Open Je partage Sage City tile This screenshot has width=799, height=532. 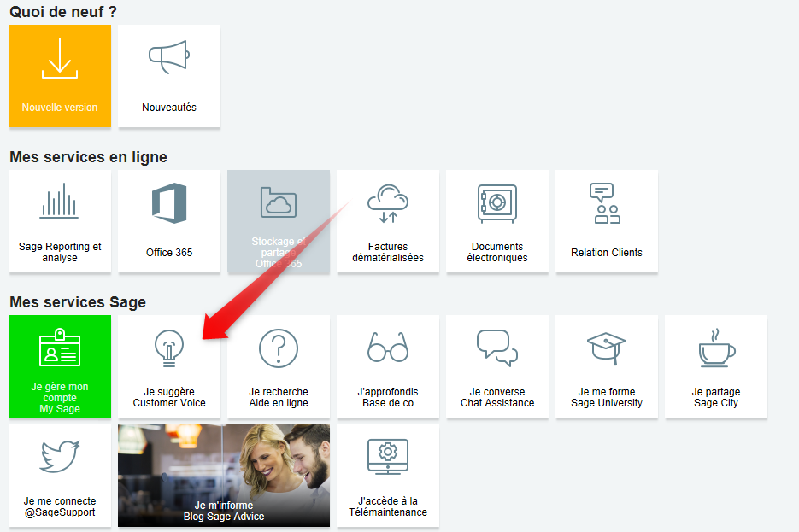pos(716,366)
